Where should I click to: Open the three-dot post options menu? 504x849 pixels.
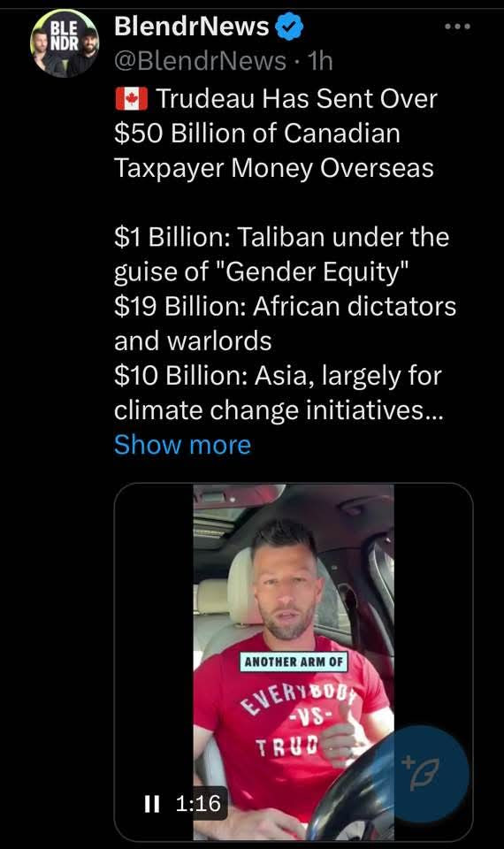point(457,27)
